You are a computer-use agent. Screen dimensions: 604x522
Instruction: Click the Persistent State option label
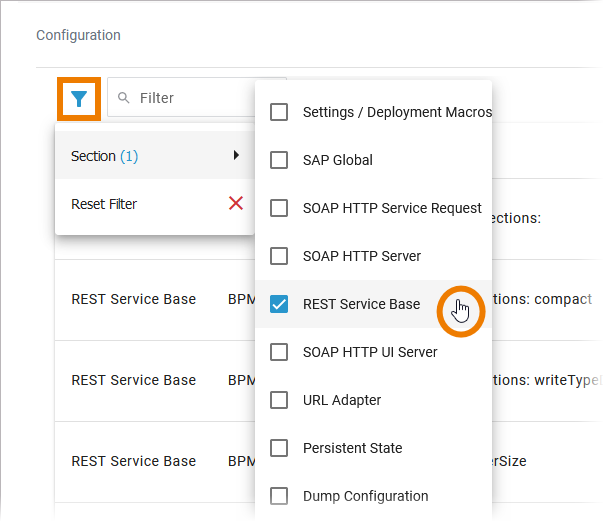pos(352,448)
